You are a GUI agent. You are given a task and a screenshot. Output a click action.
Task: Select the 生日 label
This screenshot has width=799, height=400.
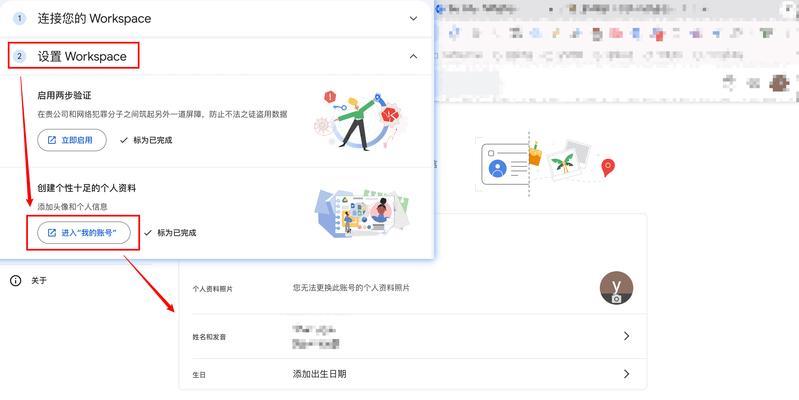(x=199, y=375)
